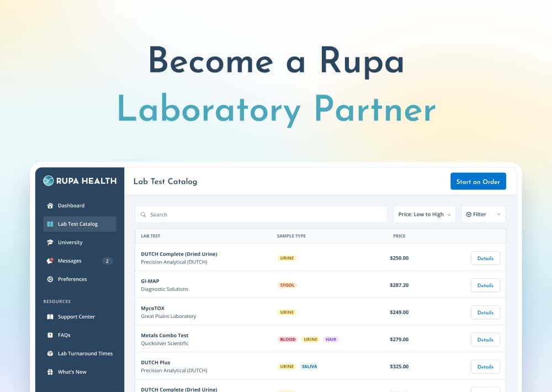The height and width of the screenshot is (392, 552).
Task: Click the What's New gift icon
Action: click(x=50, y=372)
